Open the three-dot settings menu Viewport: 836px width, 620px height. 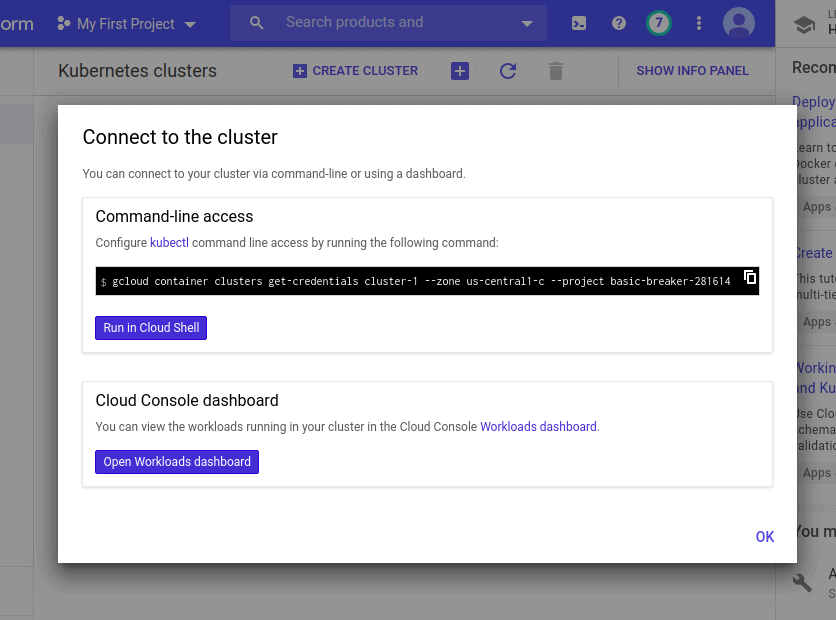pos(698,23)
